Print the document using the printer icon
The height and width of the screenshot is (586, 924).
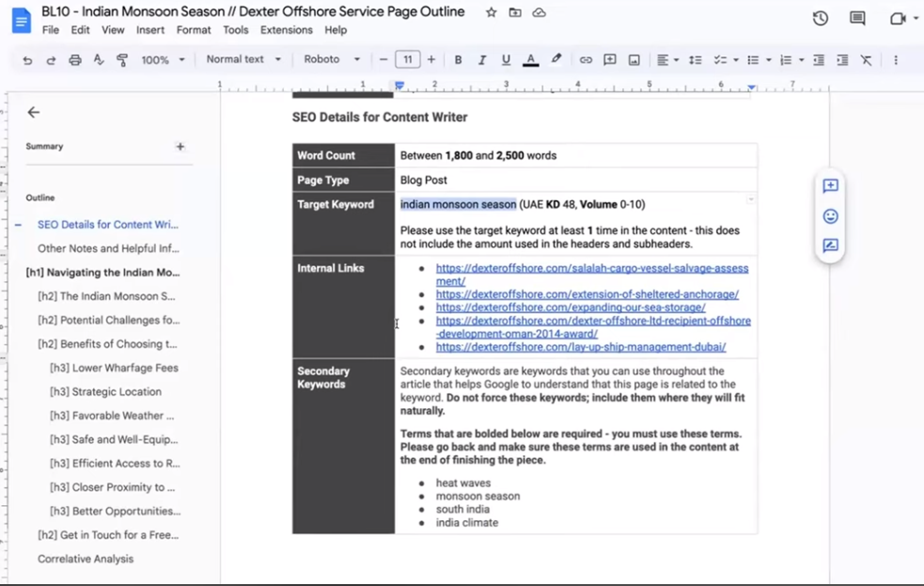click(x=75, y=60)
